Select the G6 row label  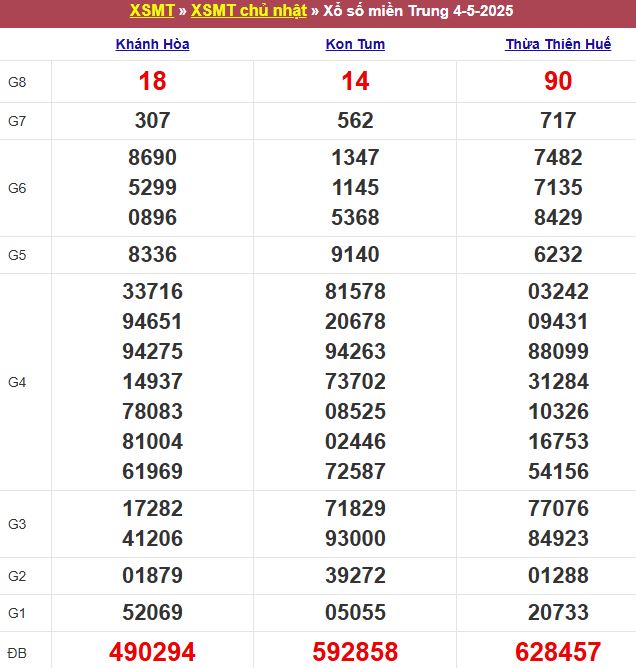(x=17, y=188)
